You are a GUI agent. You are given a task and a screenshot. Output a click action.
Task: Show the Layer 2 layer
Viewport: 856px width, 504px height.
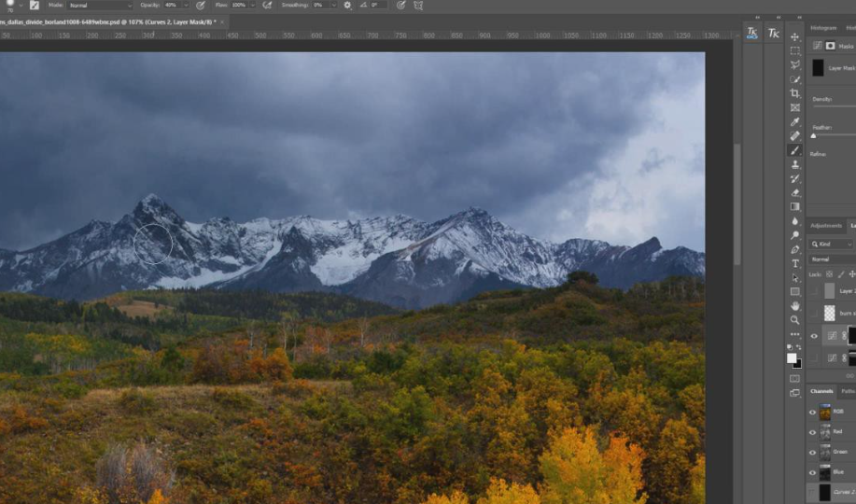pyautogui.click(x=814, y=291)
